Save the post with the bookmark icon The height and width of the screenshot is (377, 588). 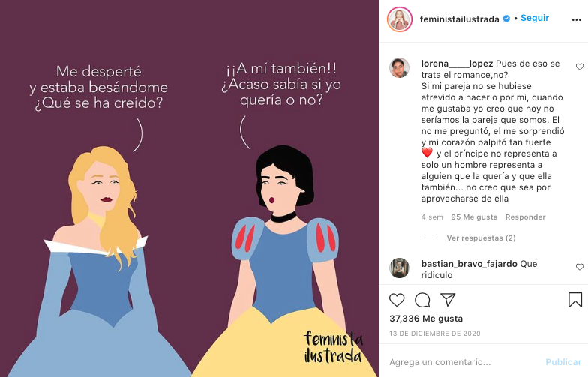click(574, 300)
